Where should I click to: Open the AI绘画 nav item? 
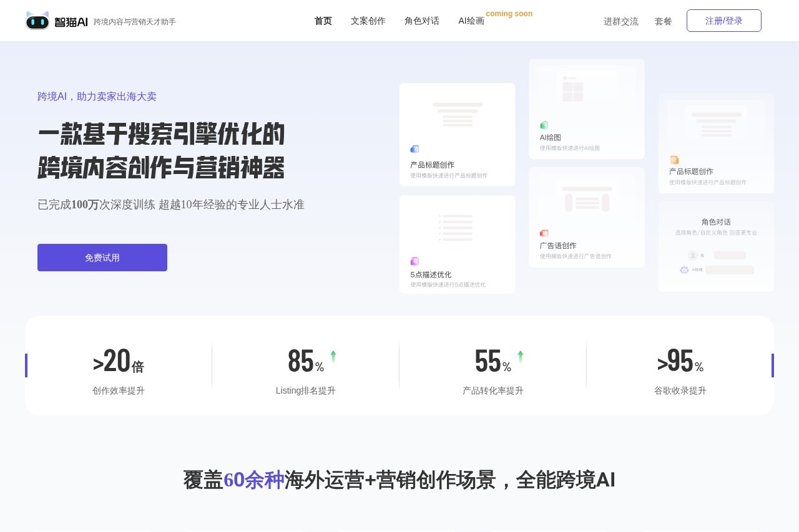(x=471, y=21)
